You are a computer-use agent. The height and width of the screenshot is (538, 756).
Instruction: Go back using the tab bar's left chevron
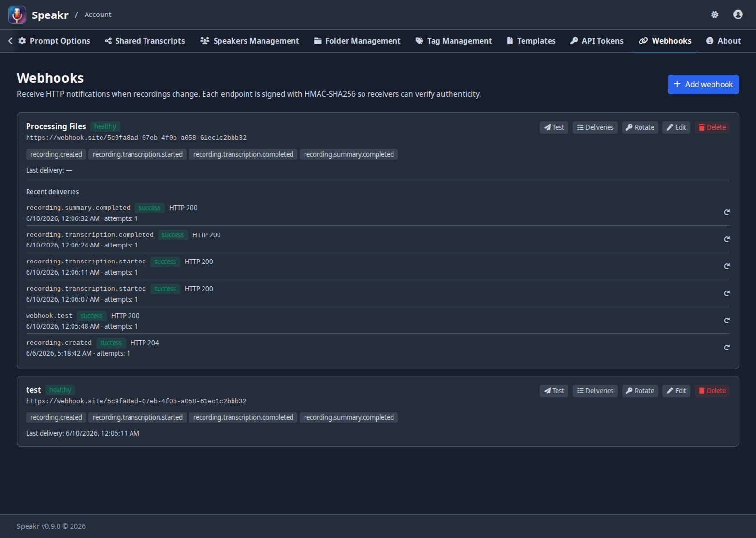(10, 41)
